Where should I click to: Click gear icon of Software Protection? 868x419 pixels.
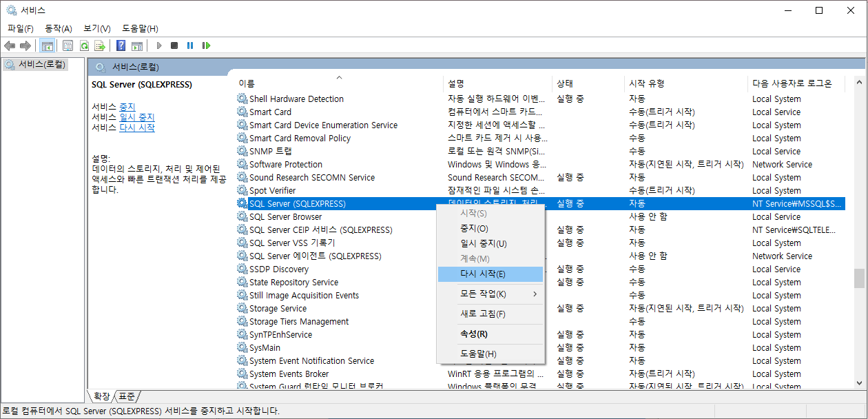[x=242, y=164]
